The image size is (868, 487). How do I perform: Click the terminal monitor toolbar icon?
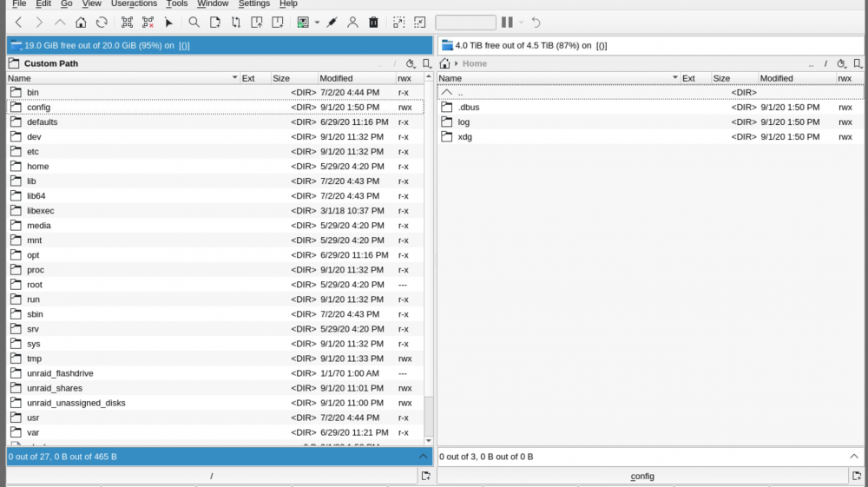[303, 23]
